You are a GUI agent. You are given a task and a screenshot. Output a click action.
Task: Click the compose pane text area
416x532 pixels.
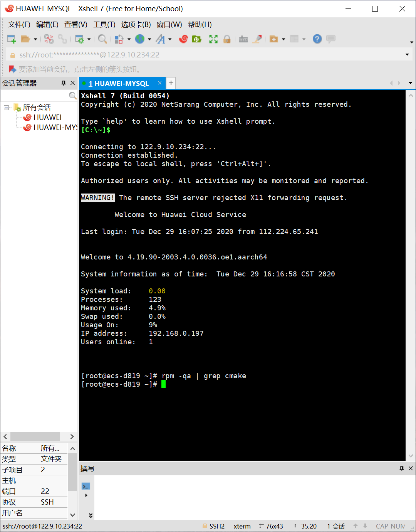pyautogui.click(x=255, y=497)
